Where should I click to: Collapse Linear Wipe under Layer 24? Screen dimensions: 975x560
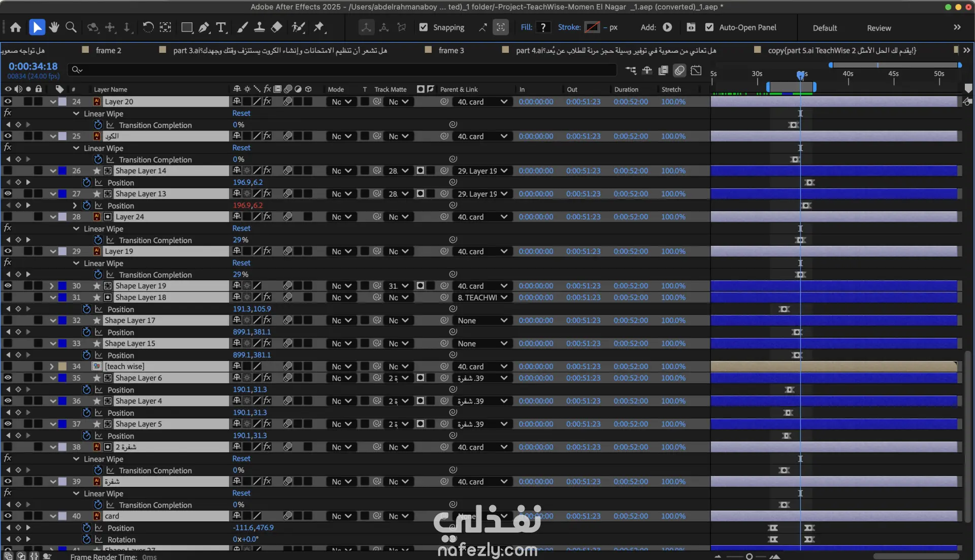pos(76,228)
